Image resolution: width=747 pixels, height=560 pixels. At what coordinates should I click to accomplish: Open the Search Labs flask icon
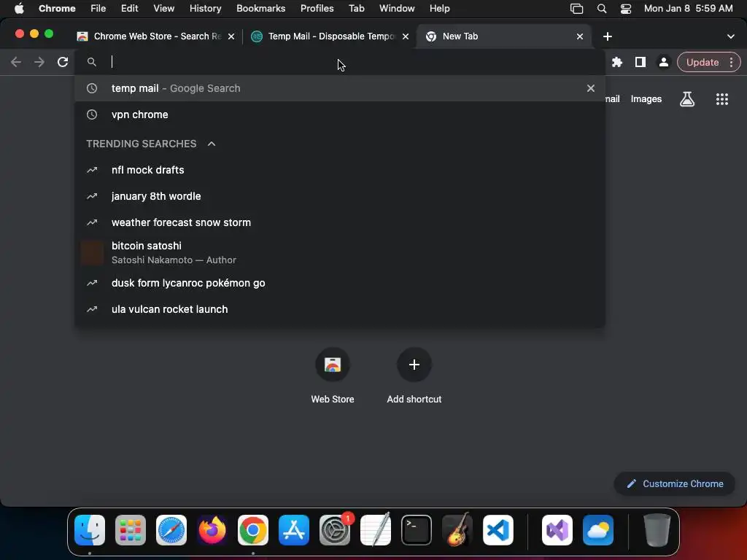click(x=687, y=99)
